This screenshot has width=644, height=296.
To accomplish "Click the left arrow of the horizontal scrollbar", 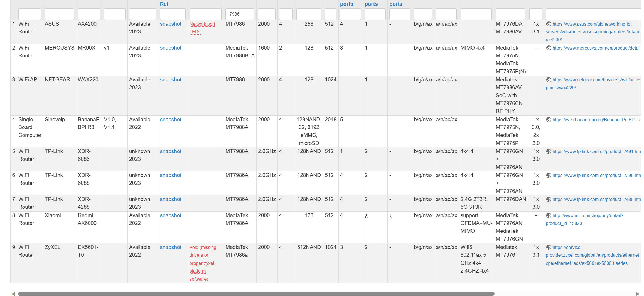I will coord(13,294).
